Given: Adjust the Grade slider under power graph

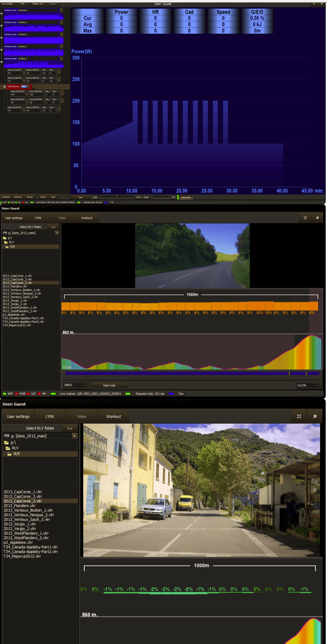Looking at the screenshot, I should pos(161,197).
